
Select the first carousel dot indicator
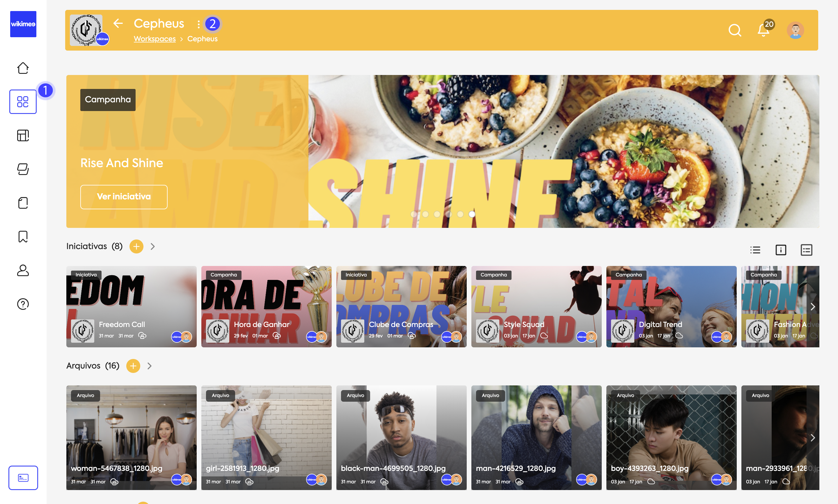[413, 214]
